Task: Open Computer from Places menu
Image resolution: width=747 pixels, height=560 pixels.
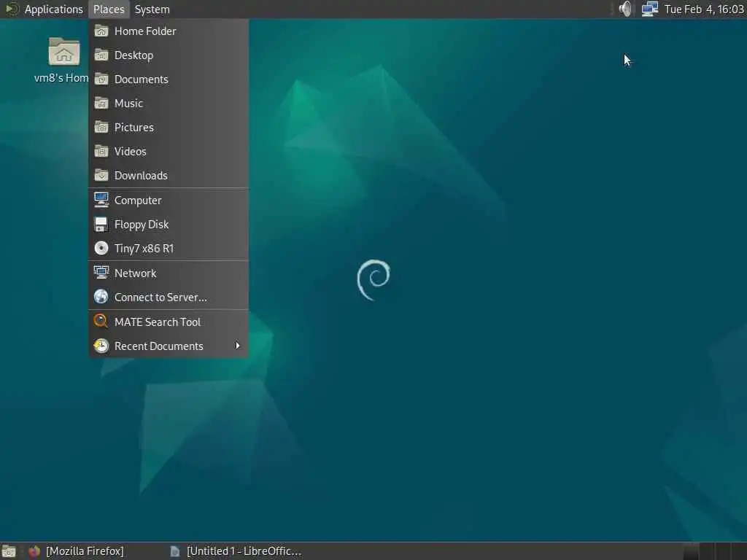Action: [x=169, y=200]
